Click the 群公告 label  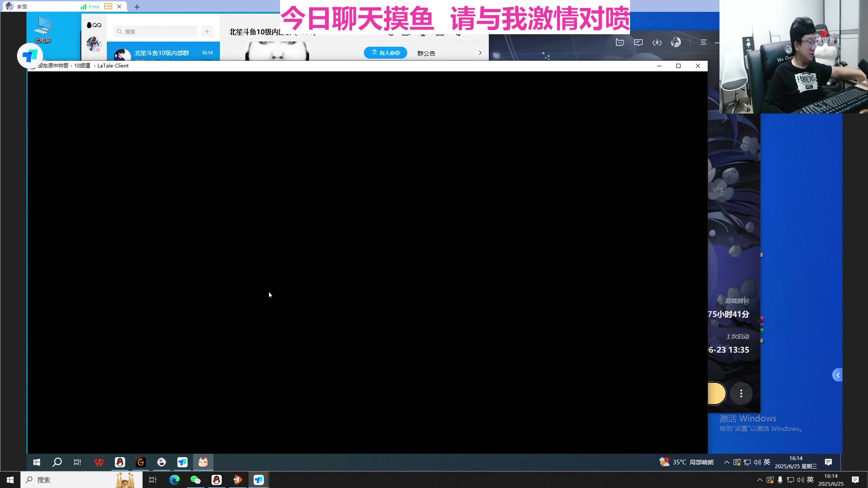click(426, 53)
